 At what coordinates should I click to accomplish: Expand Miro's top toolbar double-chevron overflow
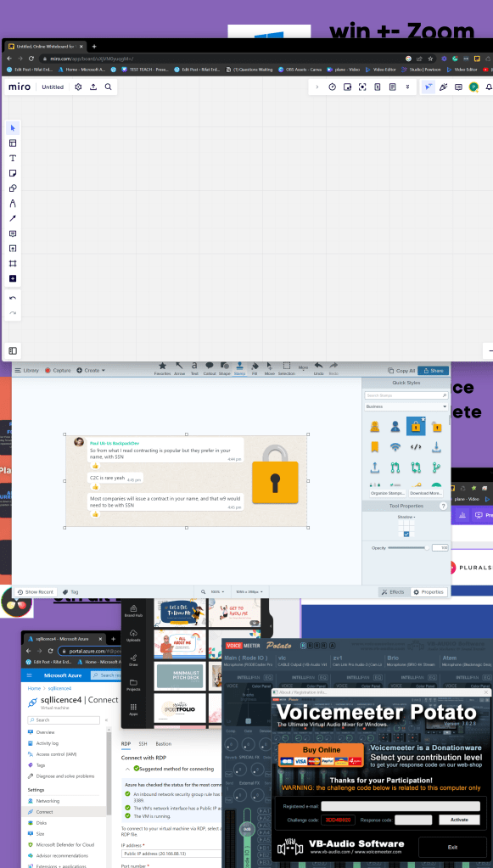[x=408, y=87]
